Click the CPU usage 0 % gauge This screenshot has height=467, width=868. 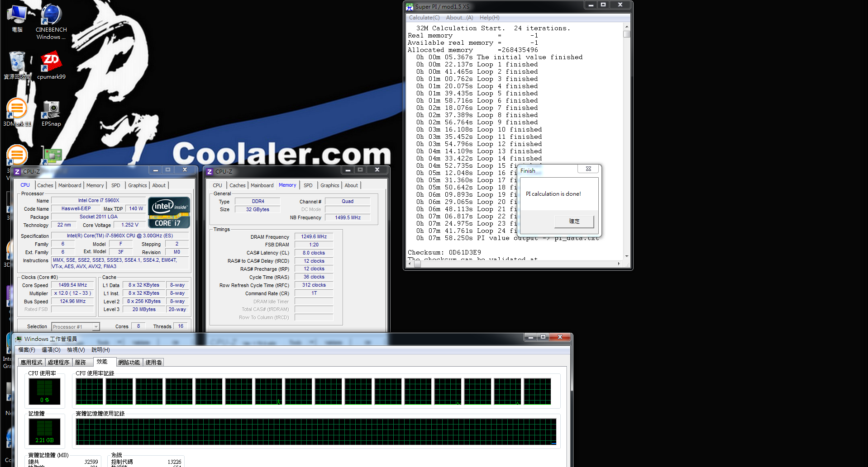coord(44,391)
